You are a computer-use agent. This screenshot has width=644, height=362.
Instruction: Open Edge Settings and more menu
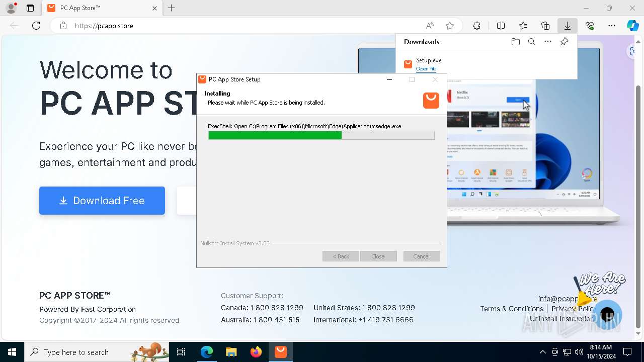coord(612,26)
